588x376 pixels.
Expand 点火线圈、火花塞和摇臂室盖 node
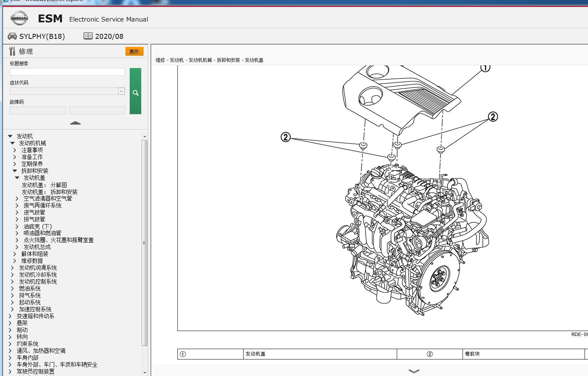(x=17, y=240)
